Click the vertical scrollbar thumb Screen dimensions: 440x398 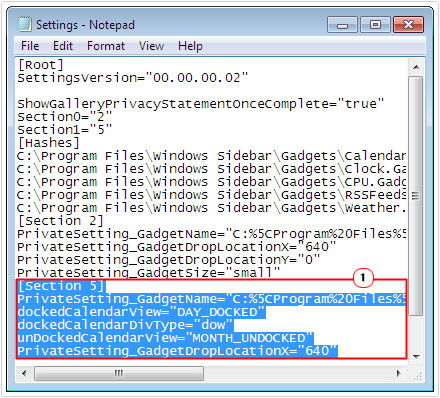pos(416,196)
